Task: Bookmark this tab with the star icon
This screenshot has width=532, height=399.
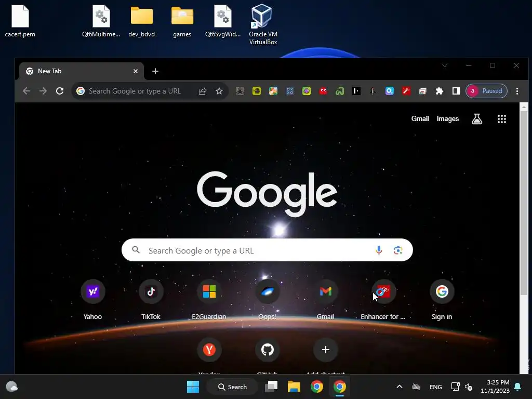Action: [x=219, y=91]
